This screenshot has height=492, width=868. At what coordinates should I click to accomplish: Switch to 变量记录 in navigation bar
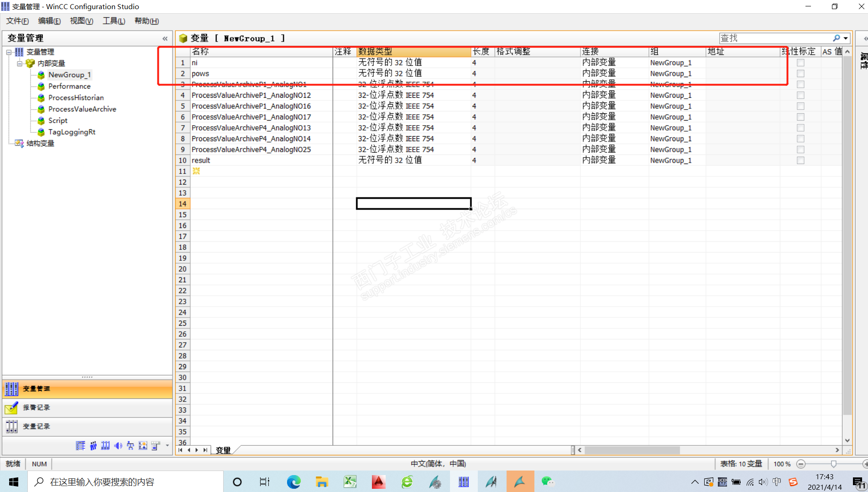[x=88, y=426]
